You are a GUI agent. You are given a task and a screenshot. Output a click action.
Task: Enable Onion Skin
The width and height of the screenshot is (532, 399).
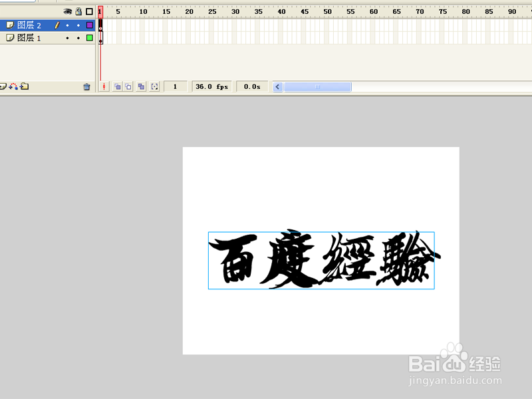point(118,87)
